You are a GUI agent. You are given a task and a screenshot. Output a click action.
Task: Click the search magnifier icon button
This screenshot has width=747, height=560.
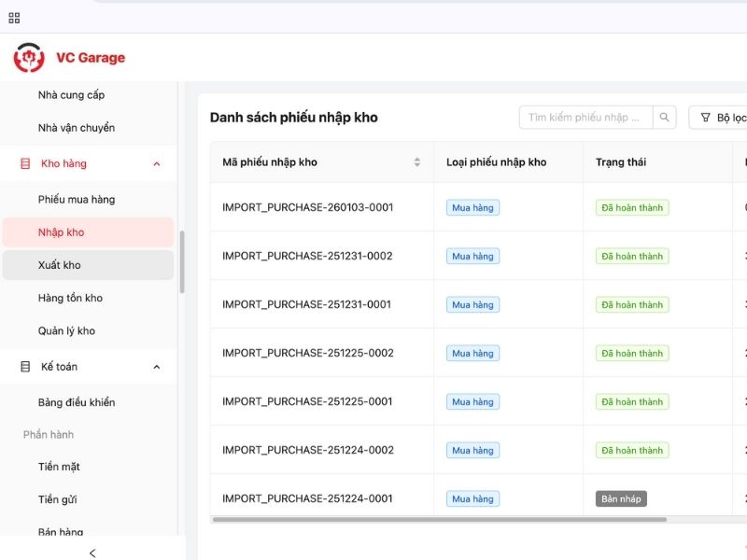pyautogui.click(x=665, y=118)
